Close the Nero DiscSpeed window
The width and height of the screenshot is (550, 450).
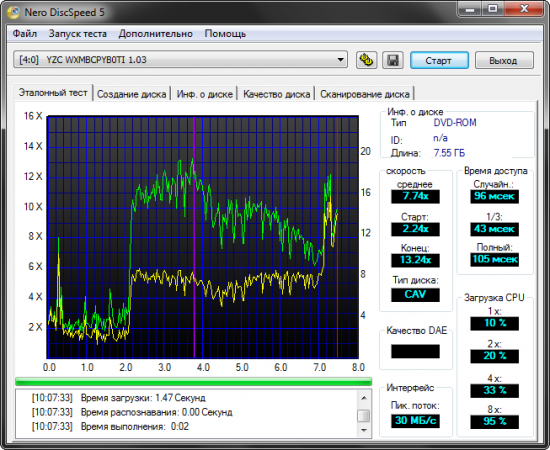click(x=524, y=9)
